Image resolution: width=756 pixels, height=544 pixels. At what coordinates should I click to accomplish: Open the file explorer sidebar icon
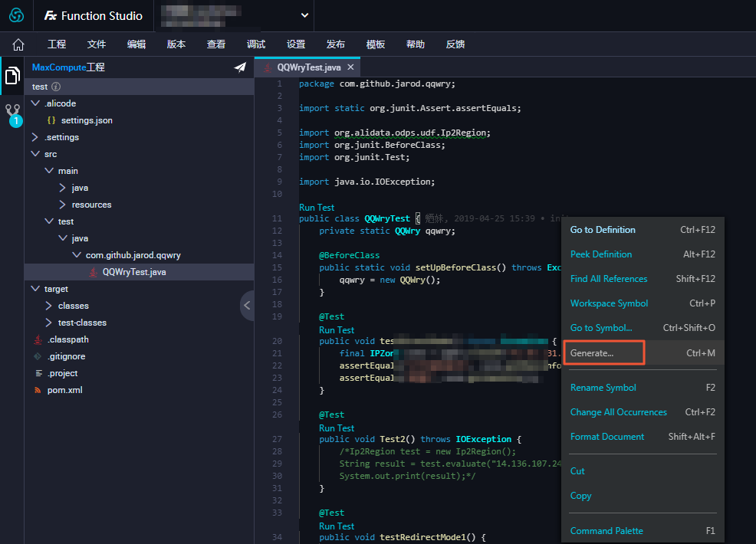click(12, 76)
